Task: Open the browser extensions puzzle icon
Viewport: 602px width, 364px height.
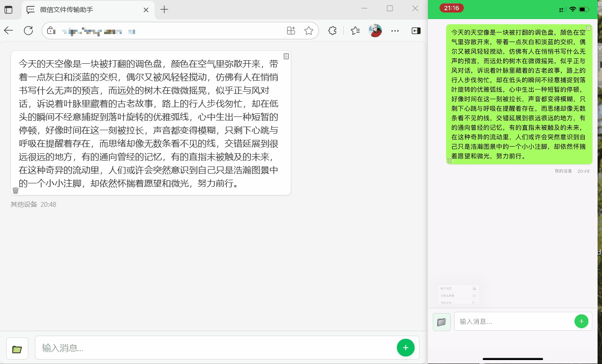Action: 332,31
